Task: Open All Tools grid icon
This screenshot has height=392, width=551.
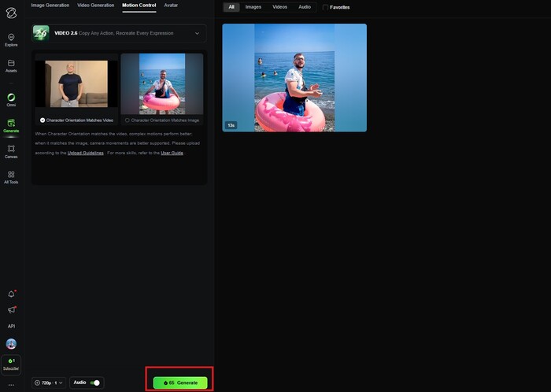Action: [11, 176]
